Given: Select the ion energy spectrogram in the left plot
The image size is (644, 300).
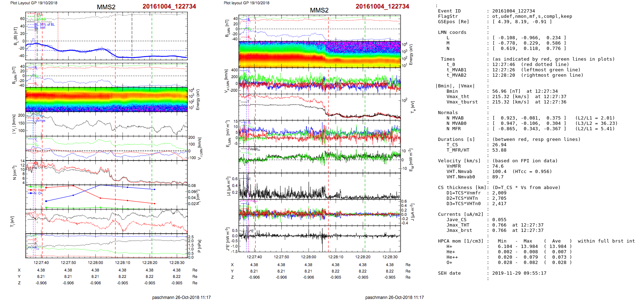Looking at the screenshot, I should pos(106,99).
